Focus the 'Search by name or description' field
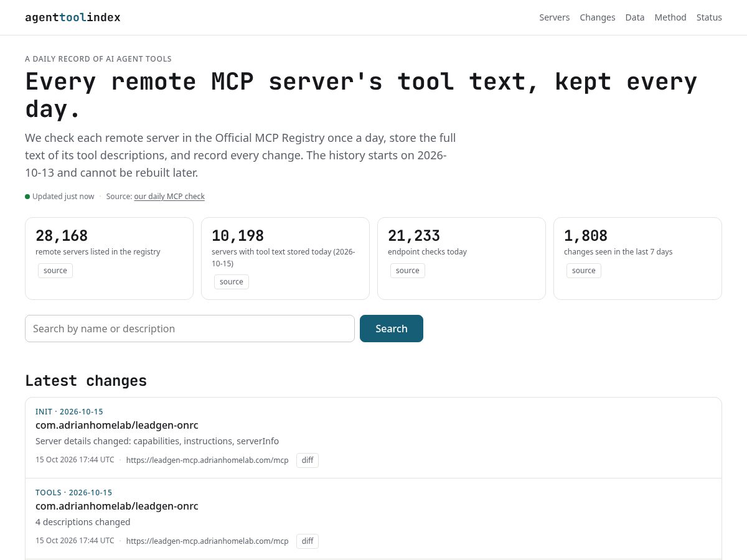Image resolution: width=747 pixels, height=560 pixels. tap(190, 329)
